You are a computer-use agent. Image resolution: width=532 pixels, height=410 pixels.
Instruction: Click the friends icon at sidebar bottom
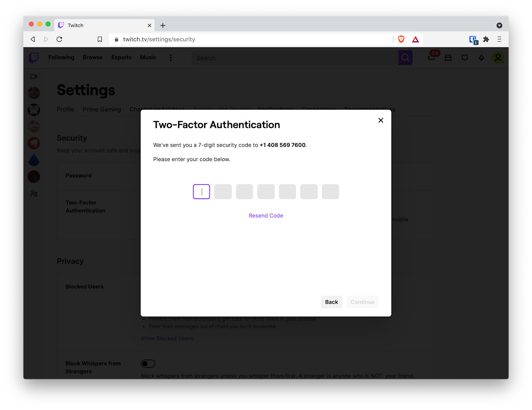pos(33,193)
